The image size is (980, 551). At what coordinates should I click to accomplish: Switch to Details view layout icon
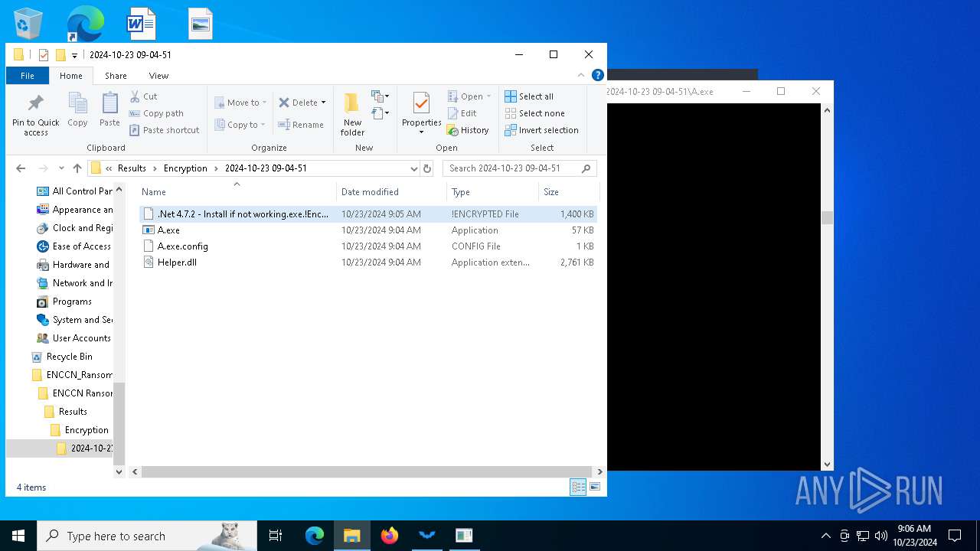[578, 487]
